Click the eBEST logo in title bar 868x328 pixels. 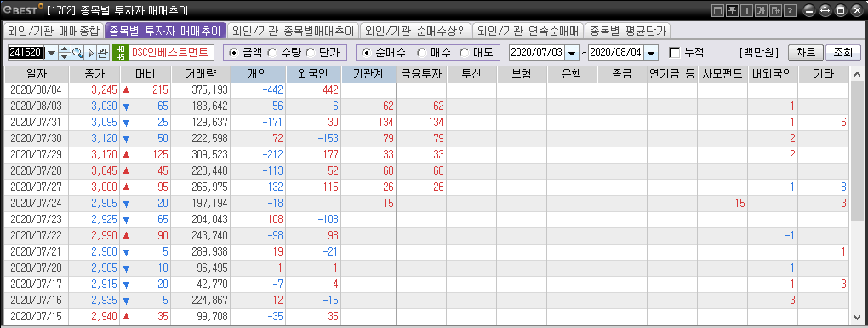(22, 10)
